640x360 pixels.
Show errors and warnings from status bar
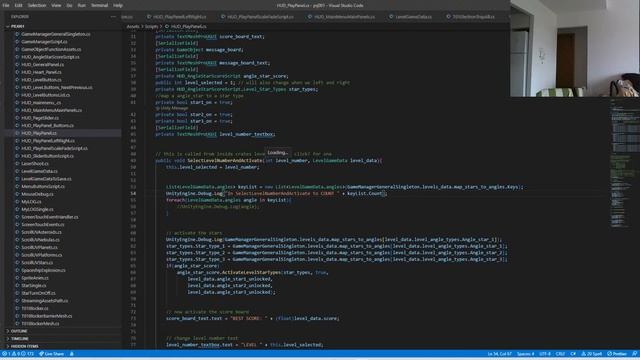[18, 354]
